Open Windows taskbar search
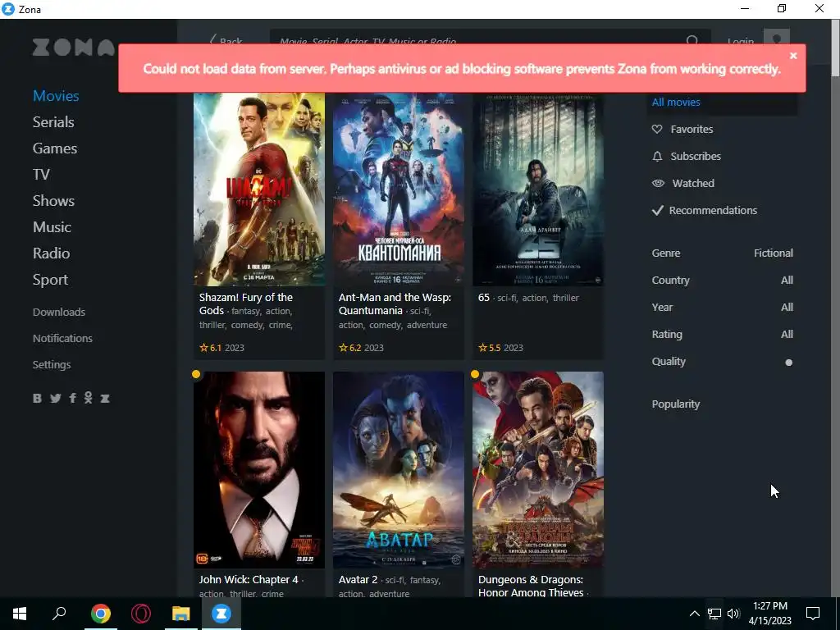The image size is (840, 630). (x=59, y=614)
